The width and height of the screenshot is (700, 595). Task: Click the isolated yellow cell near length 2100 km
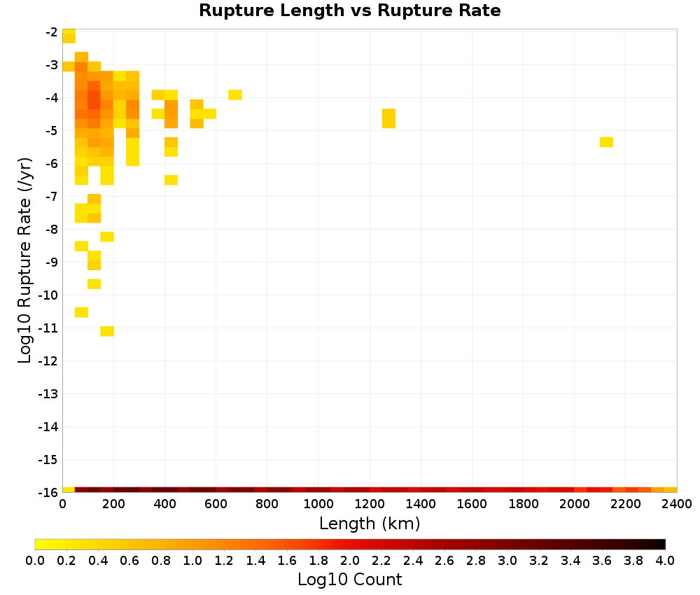(x=606, y=142)
